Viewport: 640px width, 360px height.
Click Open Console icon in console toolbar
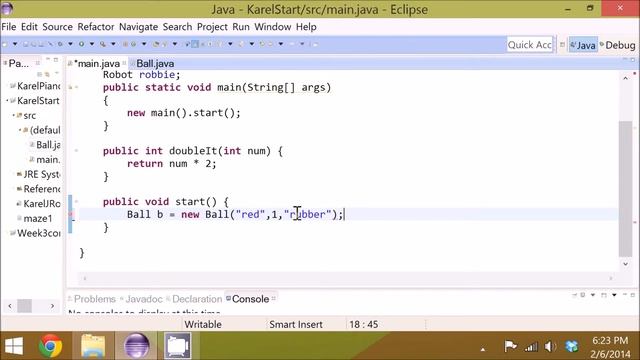tap(604, 295)
